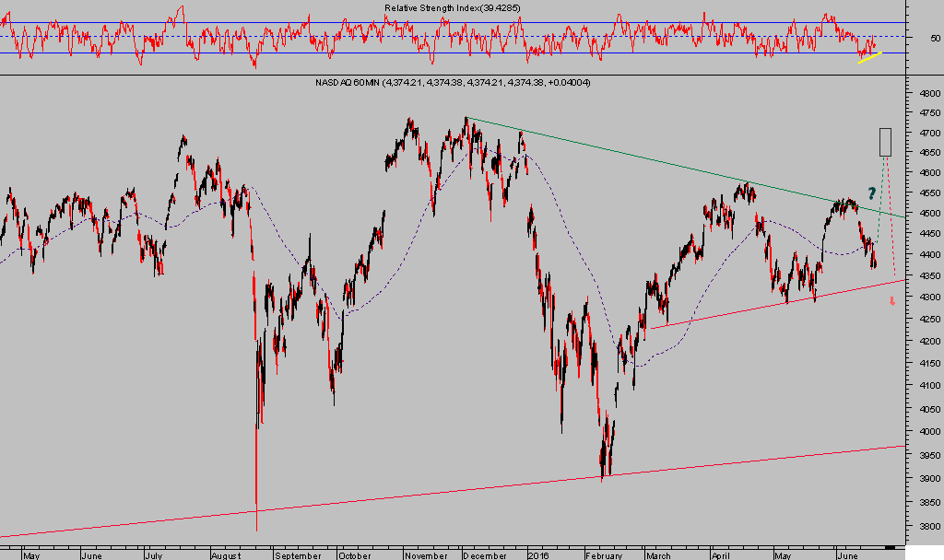
Task: Select the yellow divergence line on RSI
Action: point(869,58)
